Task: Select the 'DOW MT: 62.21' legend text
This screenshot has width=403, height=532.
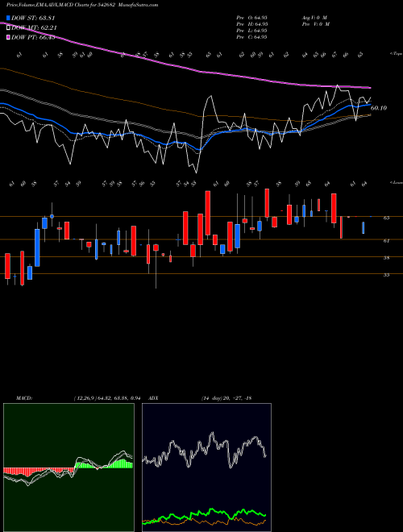Action: 34,28
